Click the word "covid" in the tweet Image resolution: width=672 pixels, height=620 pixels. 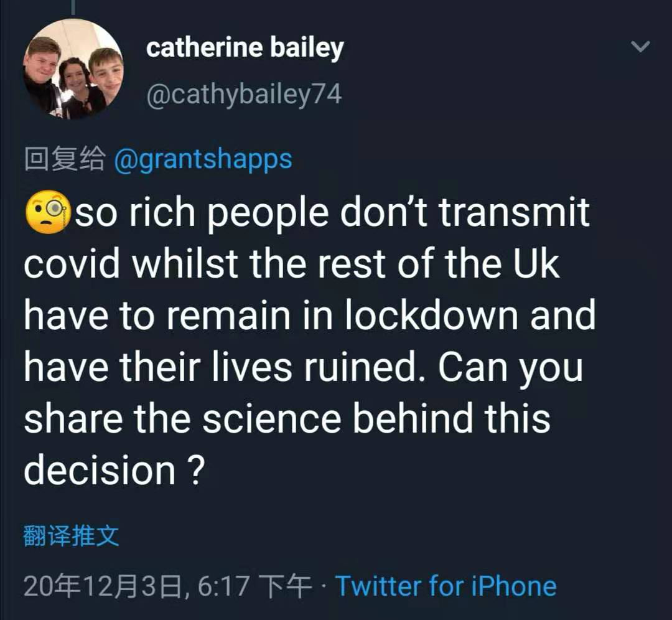pyautogui.click(x=72, y=264)
